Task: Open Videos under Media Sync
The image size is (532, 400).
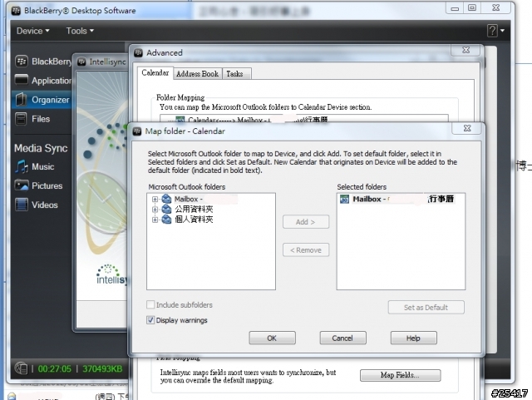Action: click(x=37, y=205)
